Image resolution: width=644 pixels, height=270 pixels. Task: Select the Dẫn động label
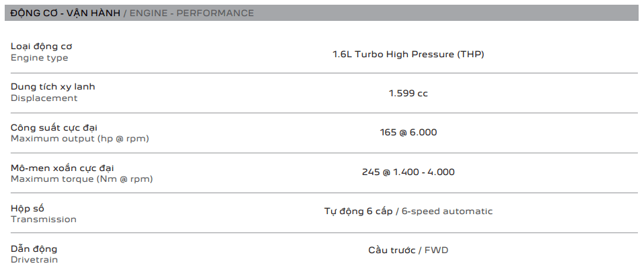[x=34, y=248]
